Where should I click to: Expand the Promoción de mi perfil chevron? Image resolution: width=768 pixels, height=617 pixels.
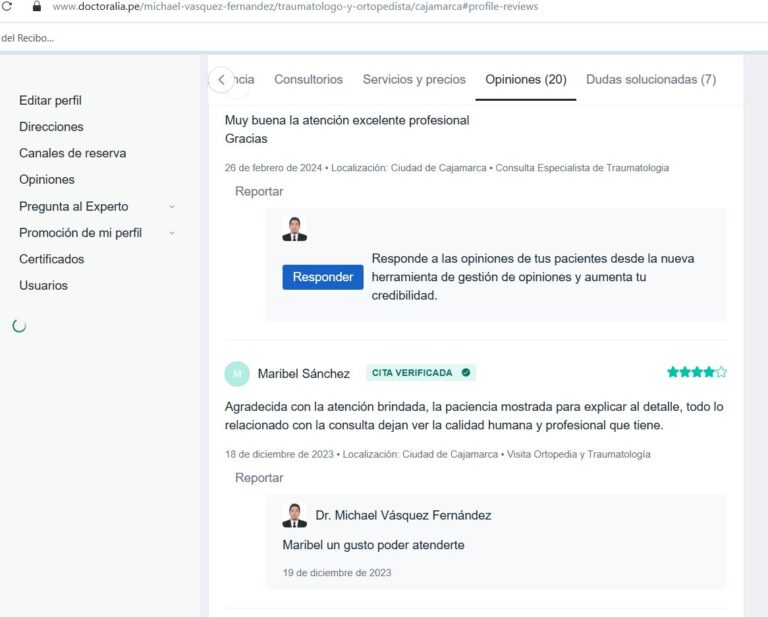172,233
